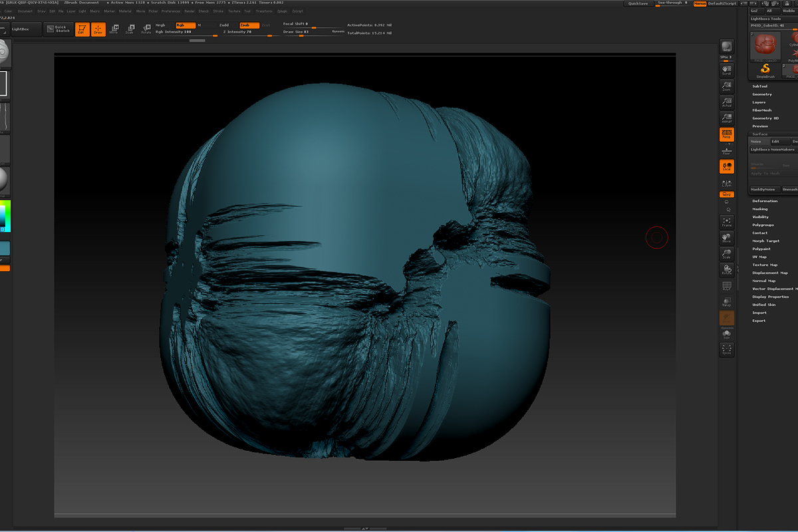Viewport: 798px width, 532px height.
Task: Adjust the Z Intensity slider
Action: [x=247, y=32]
